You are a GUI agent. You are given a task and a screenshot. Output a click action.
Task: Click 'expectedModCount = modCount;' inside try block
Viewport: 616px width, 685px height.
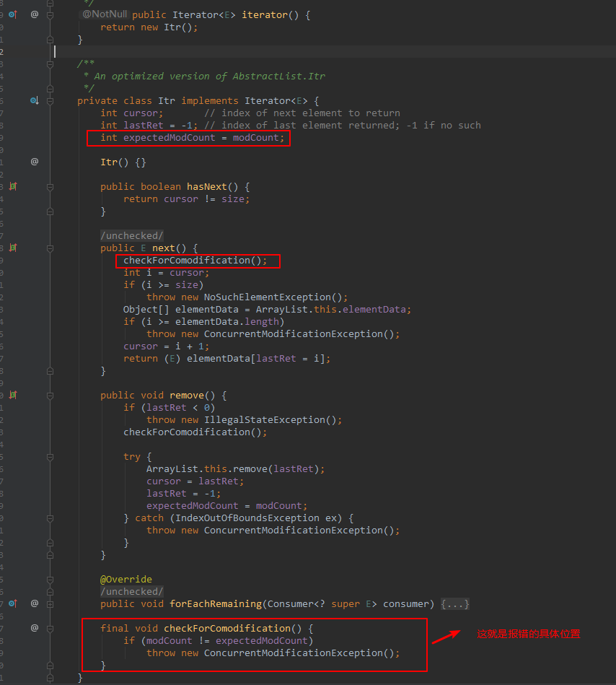point(227,505)
